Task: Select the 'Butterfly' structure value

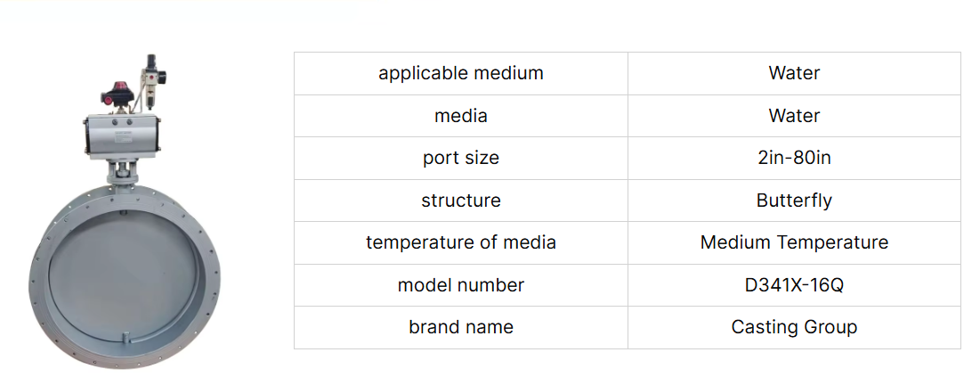Action: 794,201
